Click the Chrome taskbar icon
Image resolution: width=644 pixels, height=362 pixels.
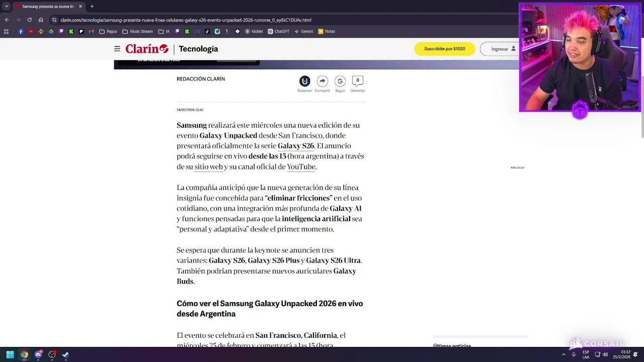(x=24, y=354)
